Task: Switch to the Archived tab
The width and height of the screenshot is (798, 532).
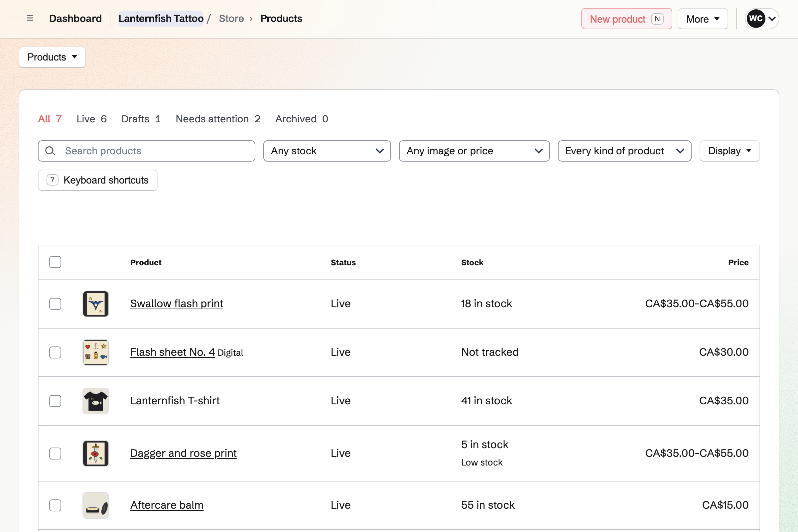Action: (x=302, y=119)
